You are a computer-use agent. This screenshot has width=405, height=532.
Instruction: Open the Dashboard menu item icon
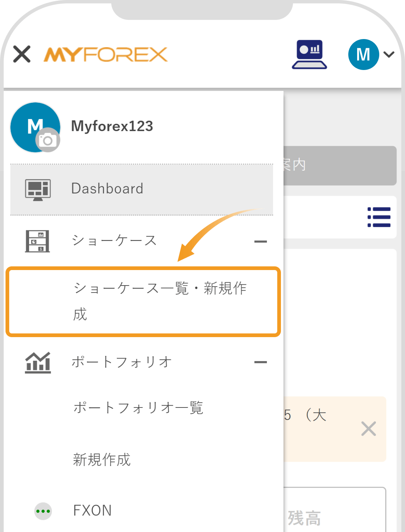[x=37, y=189]
